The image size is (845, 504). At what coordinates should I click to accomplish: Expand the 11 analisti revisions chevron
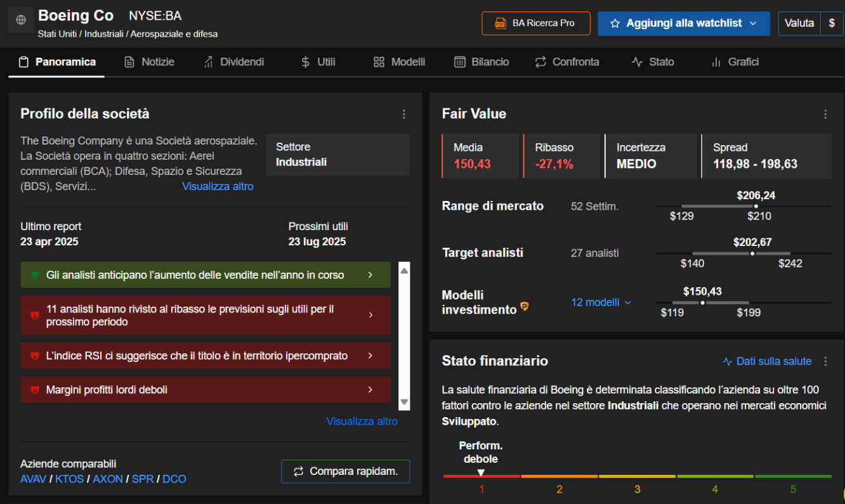click(x=370, y=315)
